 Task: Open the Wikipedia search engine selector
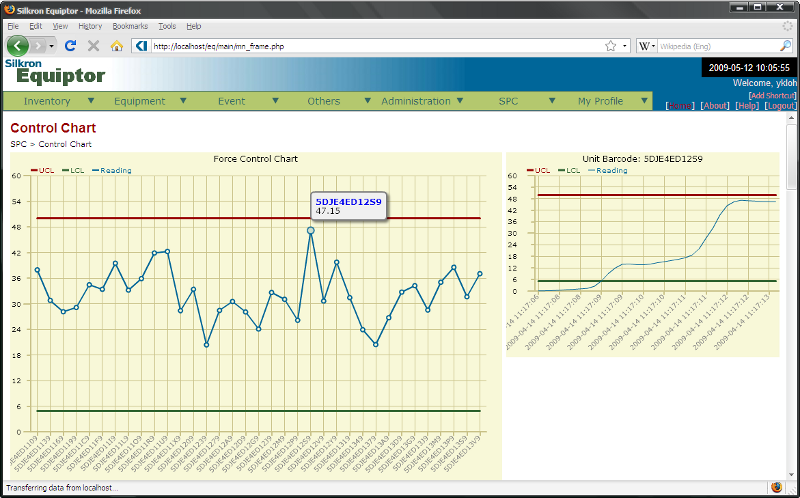pos(646,46)
